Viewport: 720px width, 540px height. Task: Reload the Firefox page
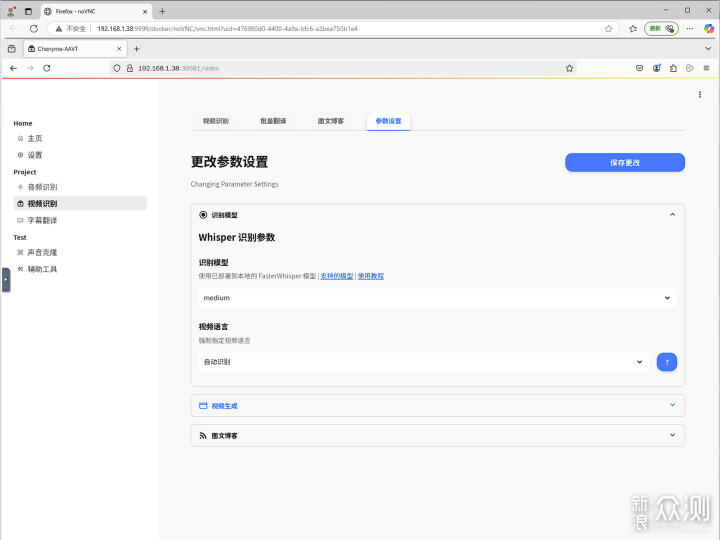47,68
